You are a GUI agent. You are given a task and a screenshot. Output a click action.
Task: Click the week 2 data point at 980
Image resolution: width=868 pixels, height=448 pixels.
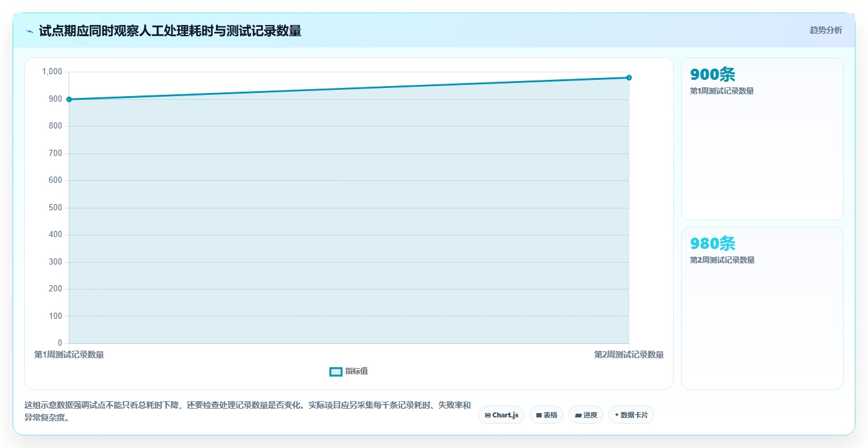coord(629,77)
